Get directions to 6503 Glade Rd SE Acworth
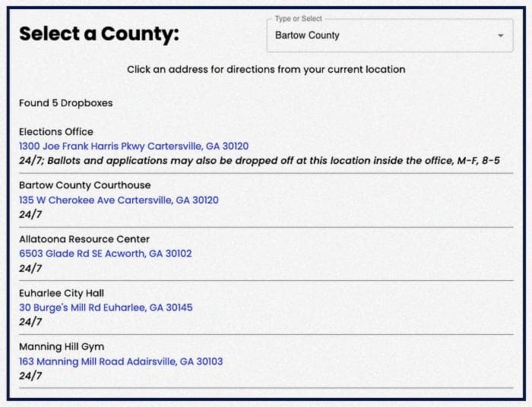 tap(106, 254)
